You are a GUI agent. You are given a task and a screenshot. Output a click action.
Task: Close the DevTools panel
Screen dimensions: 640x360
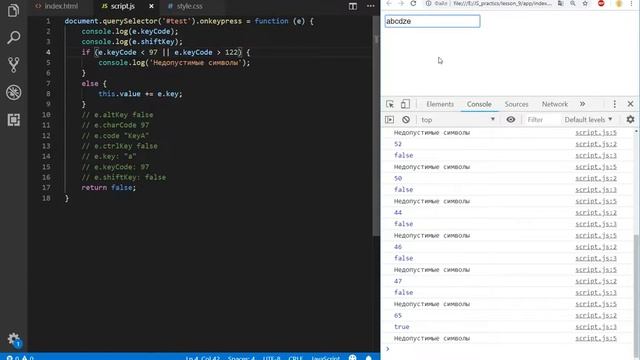coord(630,104)
